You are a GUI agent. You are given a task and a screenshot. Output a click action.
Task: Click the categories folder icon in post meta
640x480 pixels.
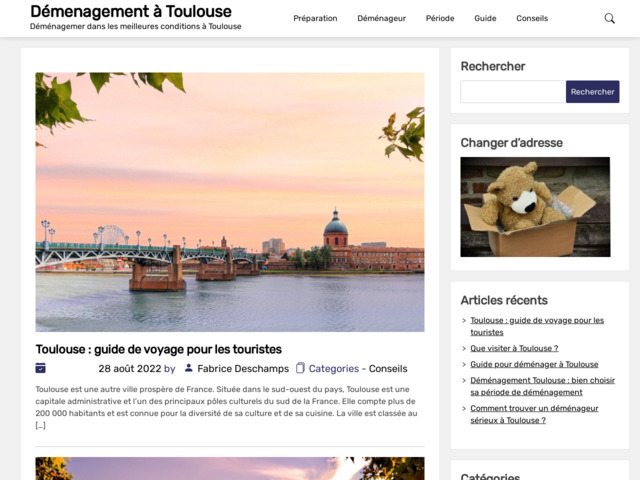tap(300, 368)
